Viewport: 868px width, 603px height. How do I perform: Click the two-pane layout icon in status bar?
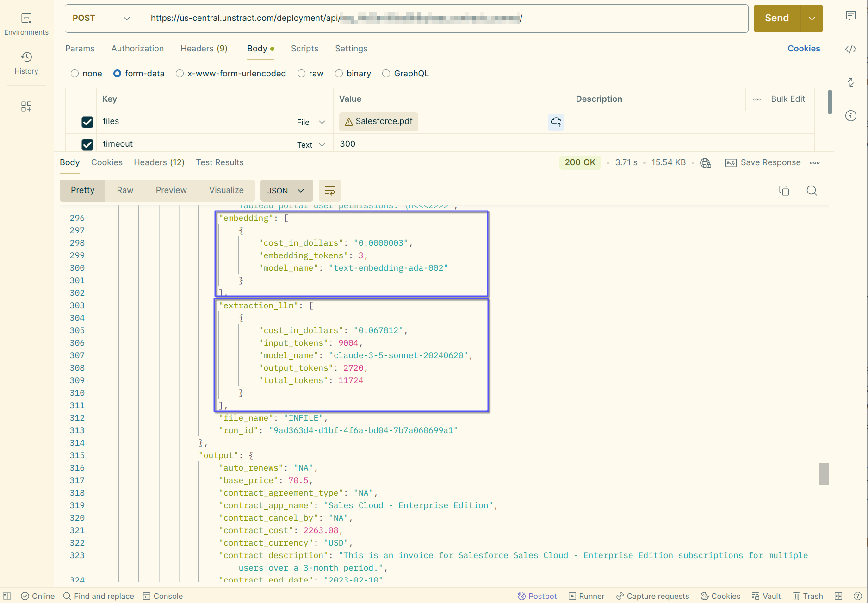pyautogui.click(x=838, y=596)
